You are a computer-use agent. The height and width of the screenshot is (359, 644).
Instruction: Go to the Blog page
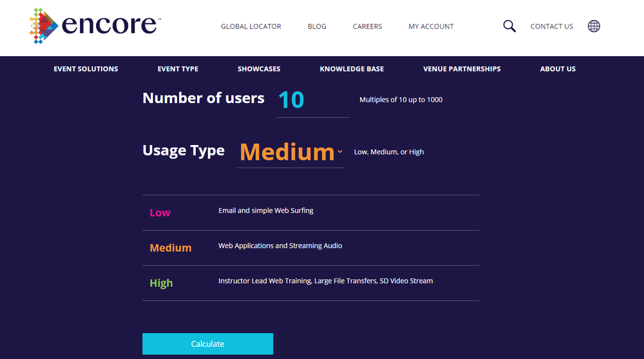click(x=317, y=26)
